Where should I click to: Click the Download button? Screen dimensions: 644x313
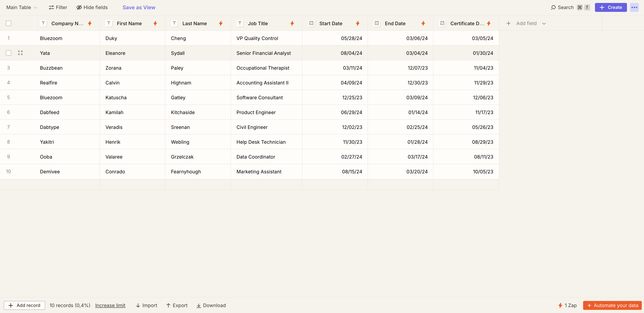pos(211,305)
